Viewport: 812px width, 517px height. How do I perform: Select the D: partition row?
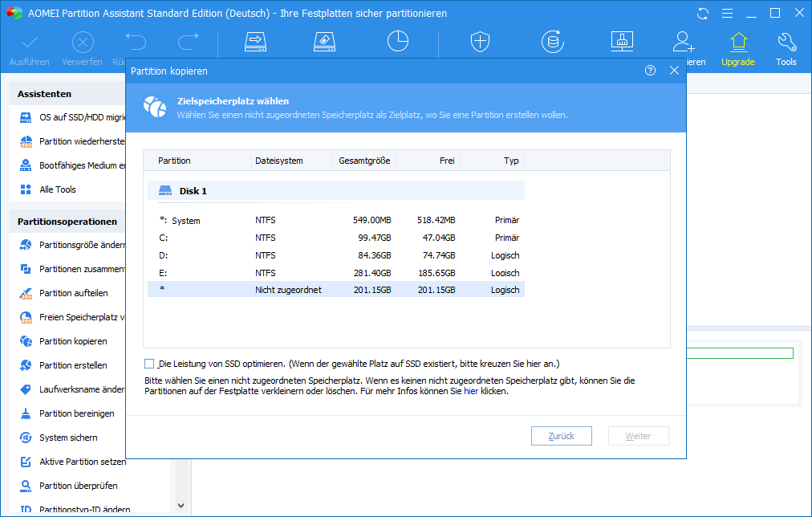coord(336,255)
